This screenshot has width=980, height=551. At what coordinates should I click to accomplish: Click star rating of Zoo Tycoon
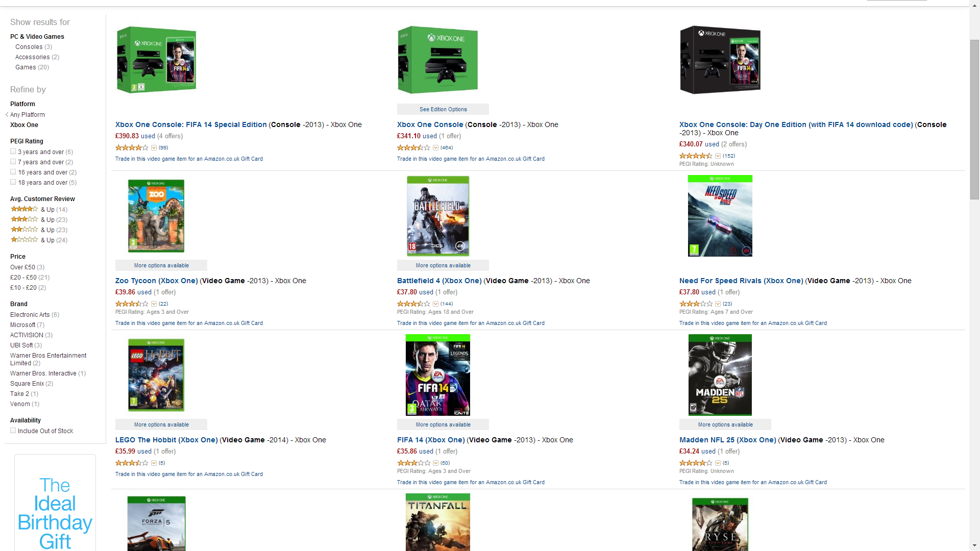pos(132,304)
